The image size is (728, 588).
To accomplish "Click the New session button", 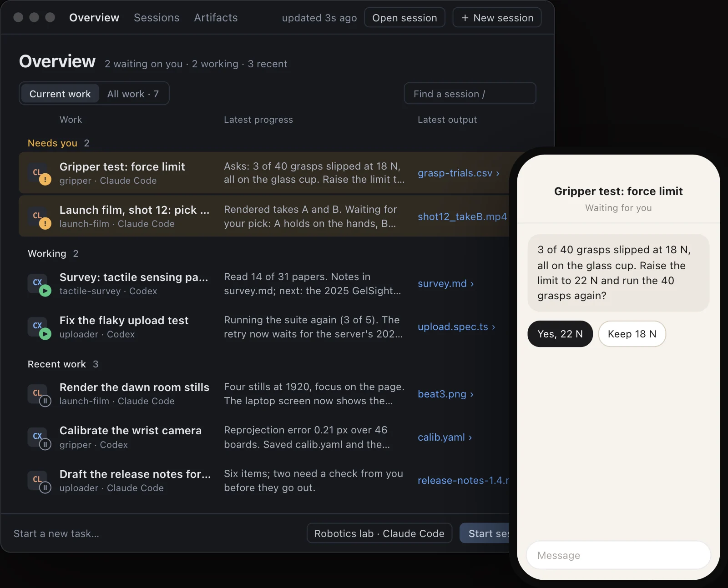I will 497,18.
